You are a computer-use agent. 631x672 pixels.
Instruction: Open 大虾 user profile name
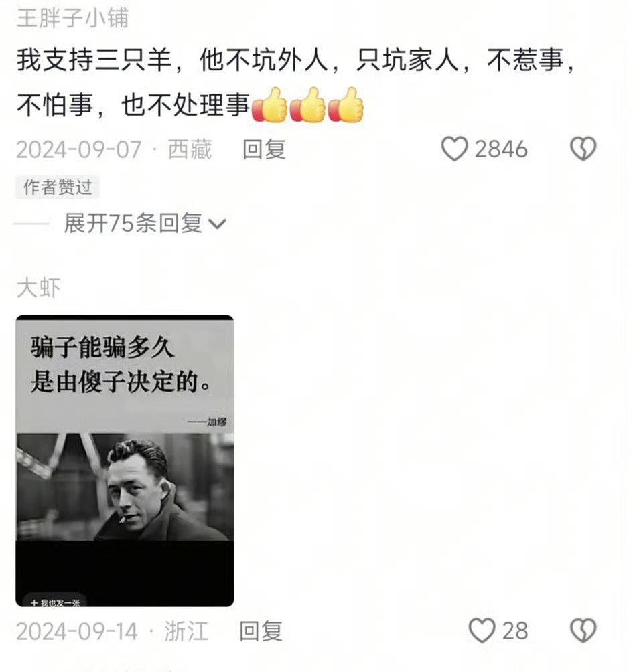coord(38,288)
